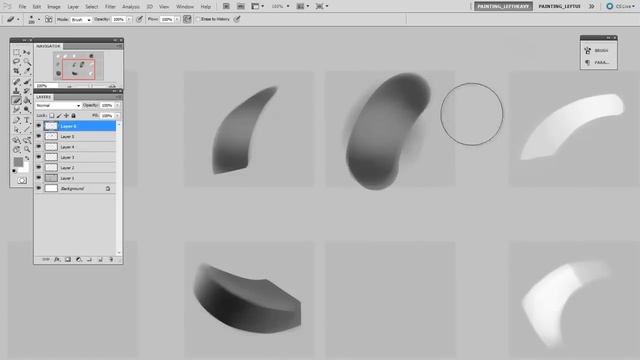Open the Brush collapsed panel button

pyautogui.click(x=598, y=51)
